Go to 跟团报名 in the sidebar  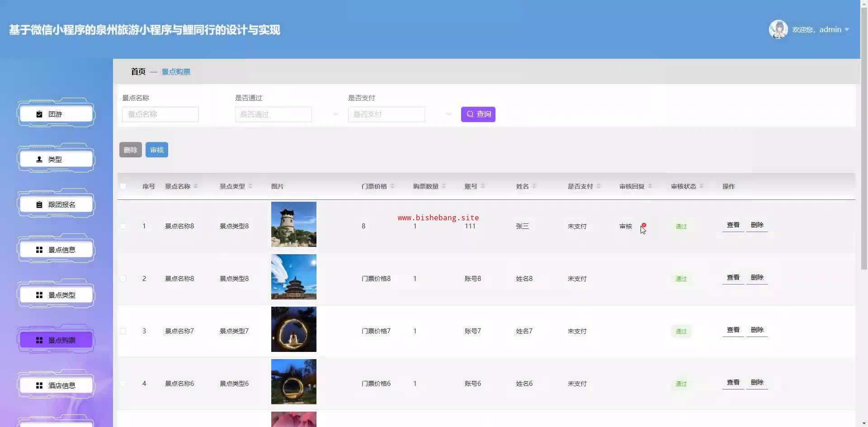[x=56, y=204]
